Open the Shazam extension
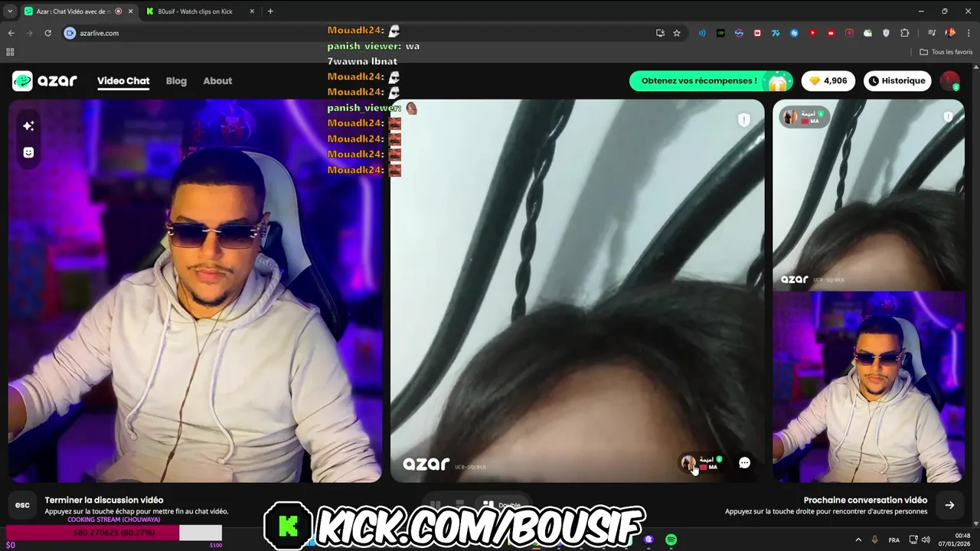 794,33
